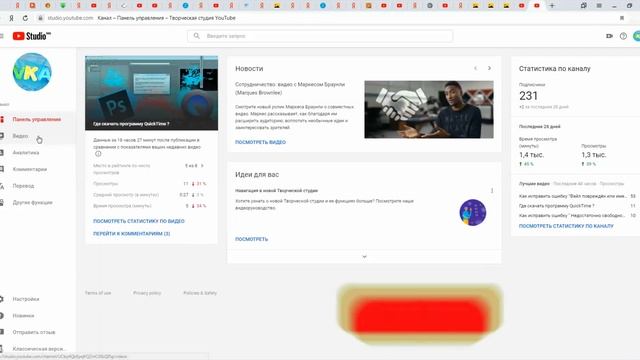Click the Новости card heading
Image resolution: width=640 pixels, height=360 pixels.
tap(249, 69)
